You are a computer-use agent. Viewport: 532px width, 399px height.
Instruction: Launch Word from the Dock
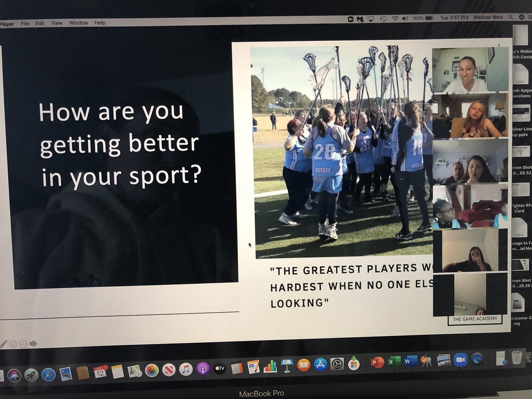click(410, 361)
